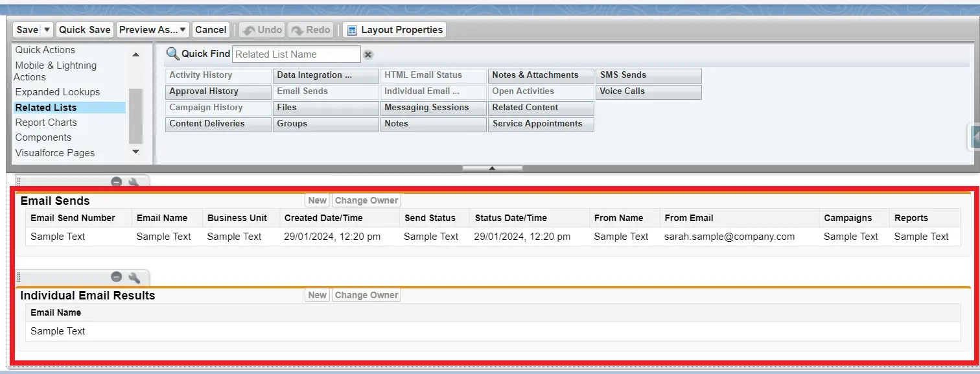Click the Related List Name search field
This screenshot has width=980, height=374.
click(296, 54)
